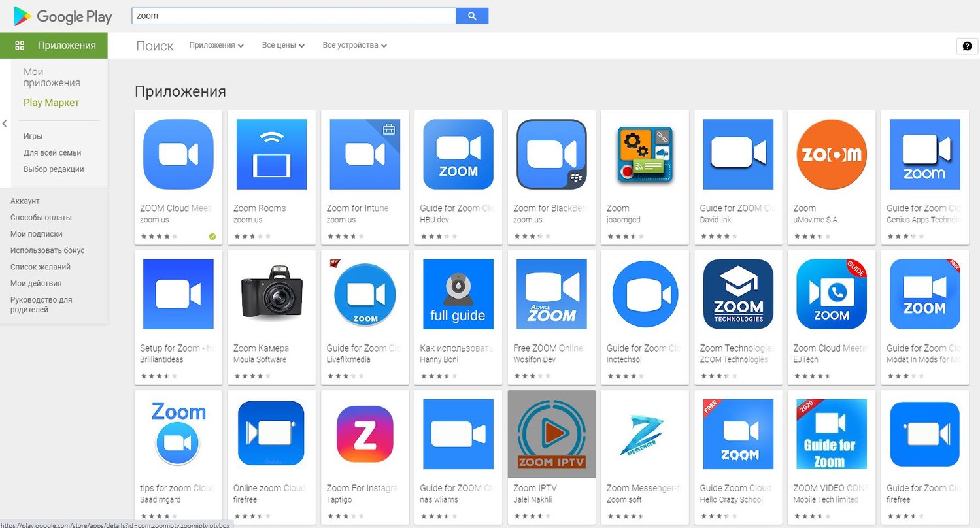Go to Игры category
980x528 pixels.
[33, 136]
